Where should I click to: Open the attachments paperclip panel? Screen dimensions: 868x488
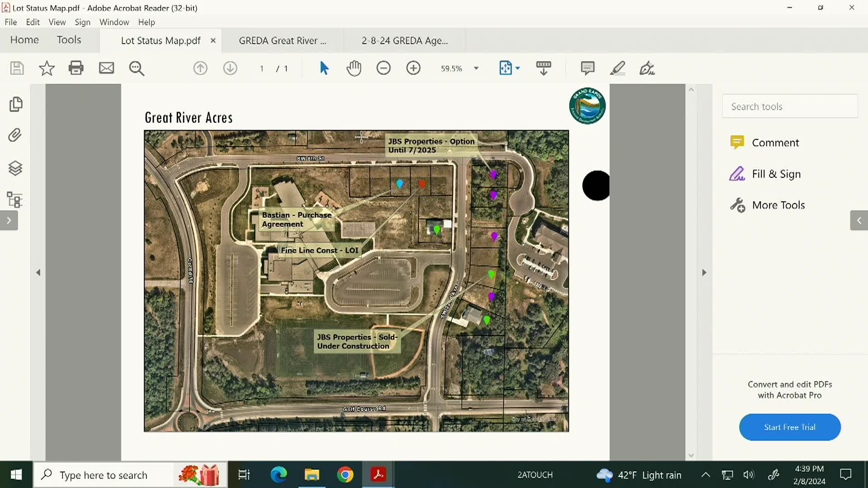(x=15, y=135)
